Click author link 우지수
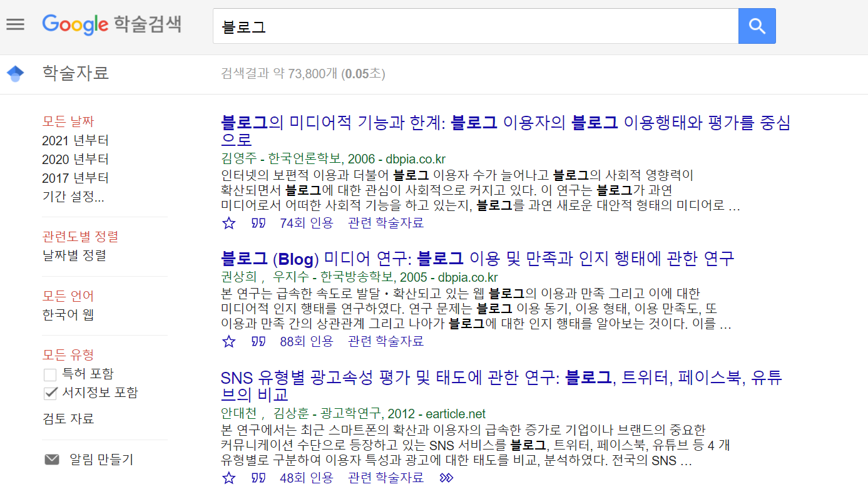 coord(292,277)
